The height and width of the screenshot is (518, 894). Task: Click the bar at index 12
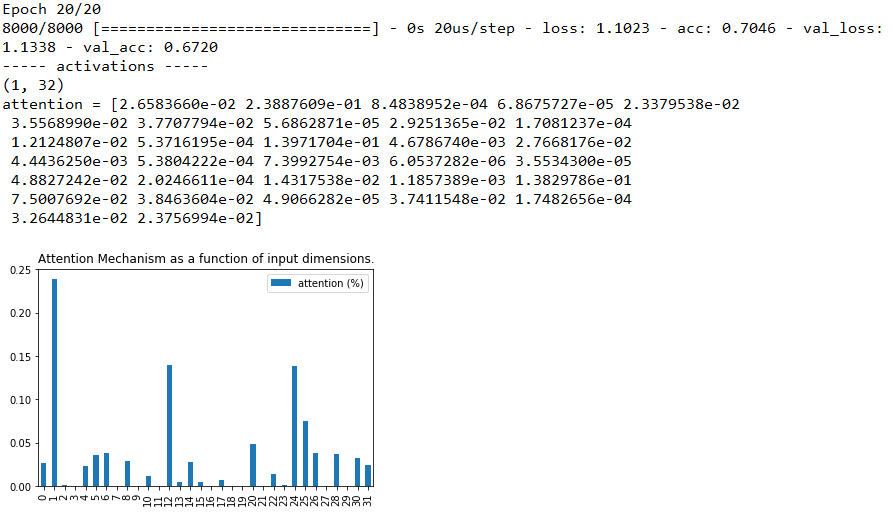coord(169,426)
